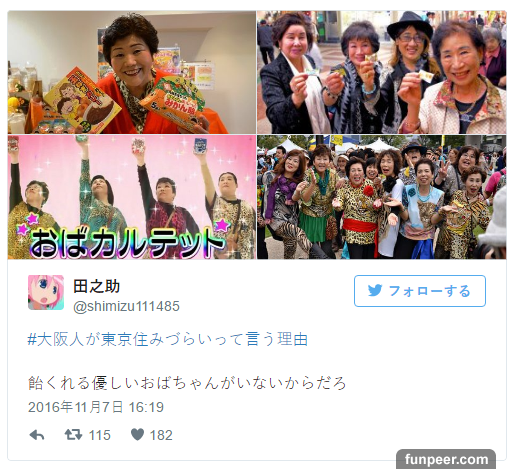The image size is (516, 469).
Task: View the group photo in leopard print outfits
Action: click(x=381, y=197)
